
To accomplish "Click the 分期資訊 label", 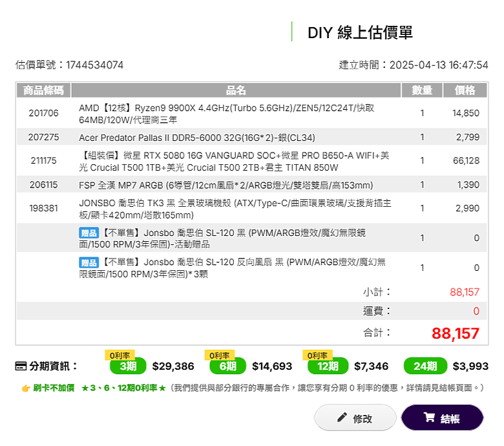I will pos(54,366).
